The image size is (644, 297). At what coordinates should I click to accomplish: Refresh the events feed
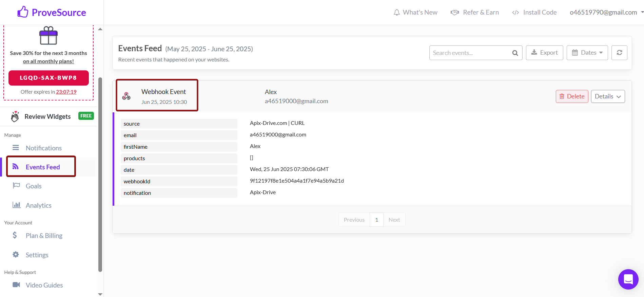point(619,53)
